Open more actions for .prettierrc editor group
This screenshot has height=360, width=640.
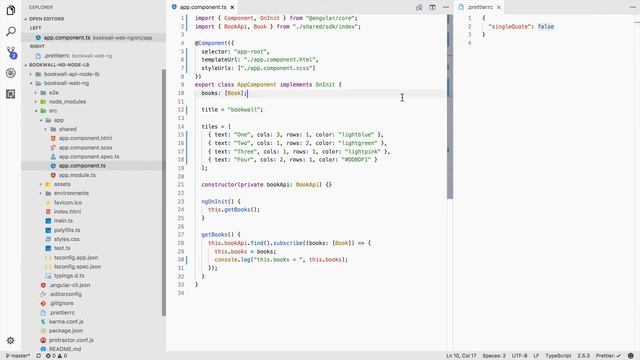(633, 7)
